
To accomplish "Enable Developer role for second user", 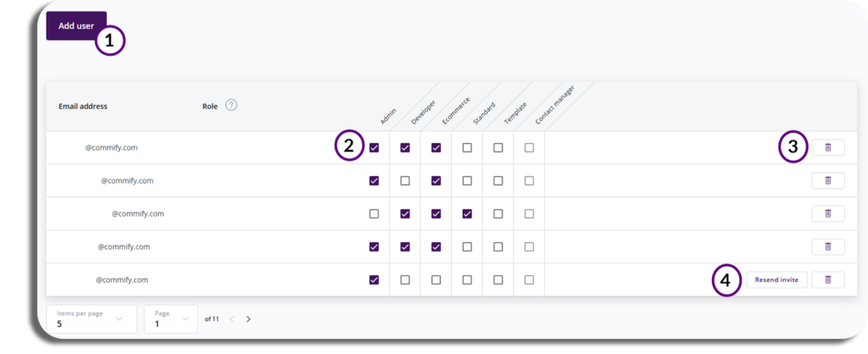I will (x=405, y=181).
